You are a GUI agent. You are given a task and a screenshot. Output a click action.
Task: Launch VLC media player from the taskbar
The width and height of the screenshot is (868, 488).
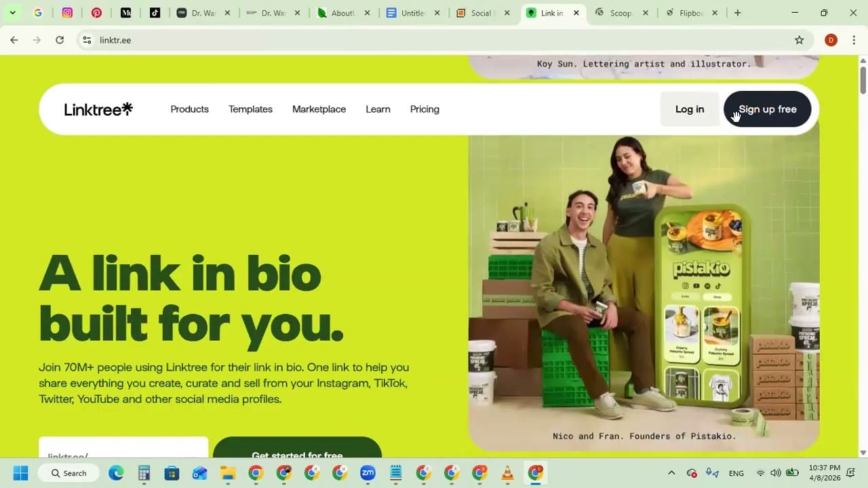[507, 472]
